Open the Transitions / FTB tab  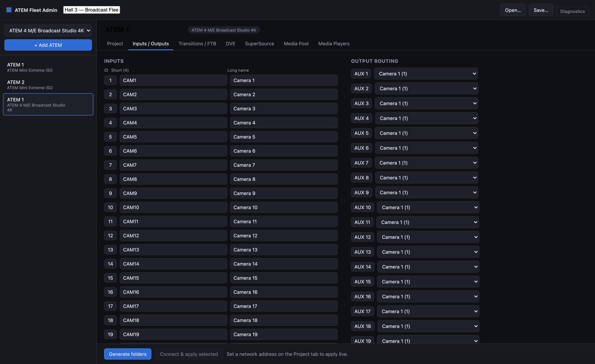[x=197, y=44]
